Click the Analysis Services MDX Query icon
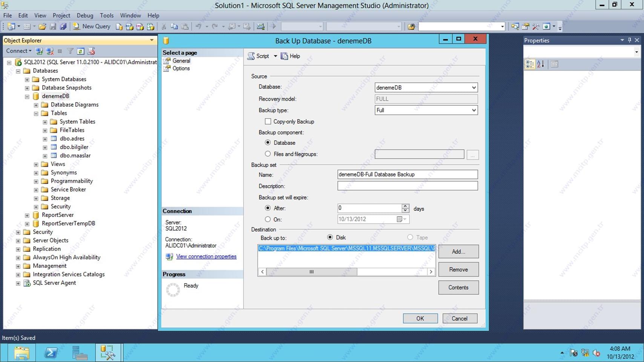The width and height of the screenshot is (644, 362). (129, 26)
